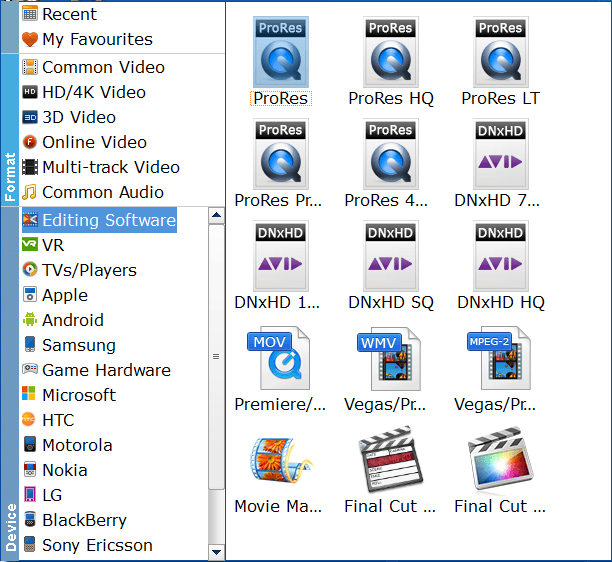Choose the Final Cut clapperboard with red timecode
Screen dimensions: 612x562
[x=391, y=459]
